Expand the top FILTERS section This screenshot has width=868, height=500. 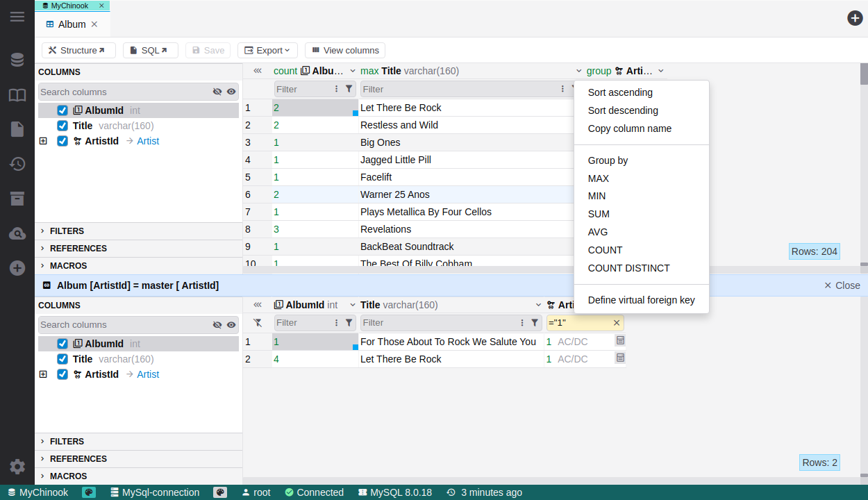pyautogui.click(x=67, y=231)
